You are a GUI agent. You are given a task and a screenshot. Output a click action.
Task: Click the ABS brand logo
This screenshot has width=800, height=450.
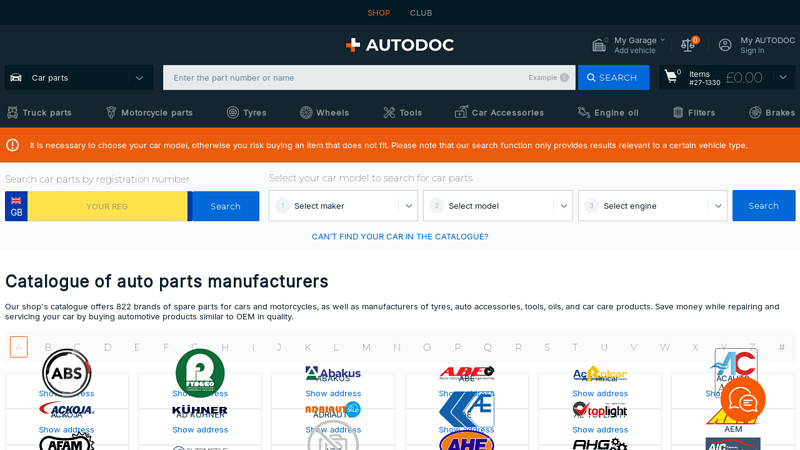67,373
